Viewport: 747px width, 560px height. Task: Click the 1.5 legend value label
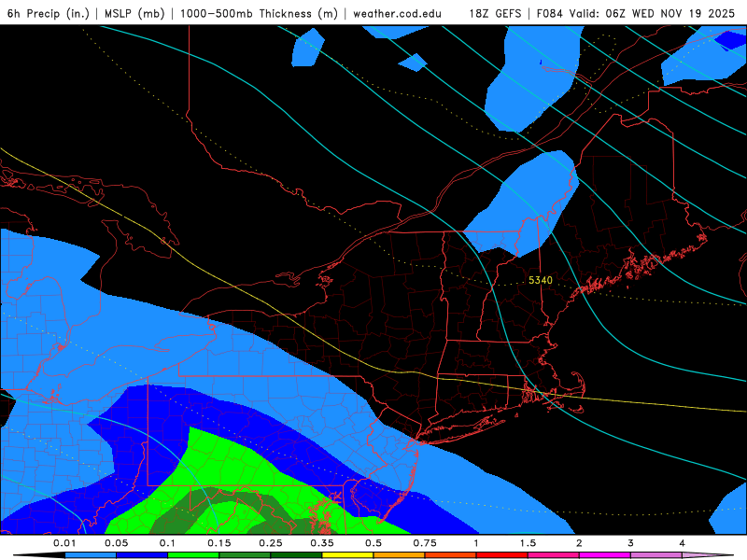(528, 543)
